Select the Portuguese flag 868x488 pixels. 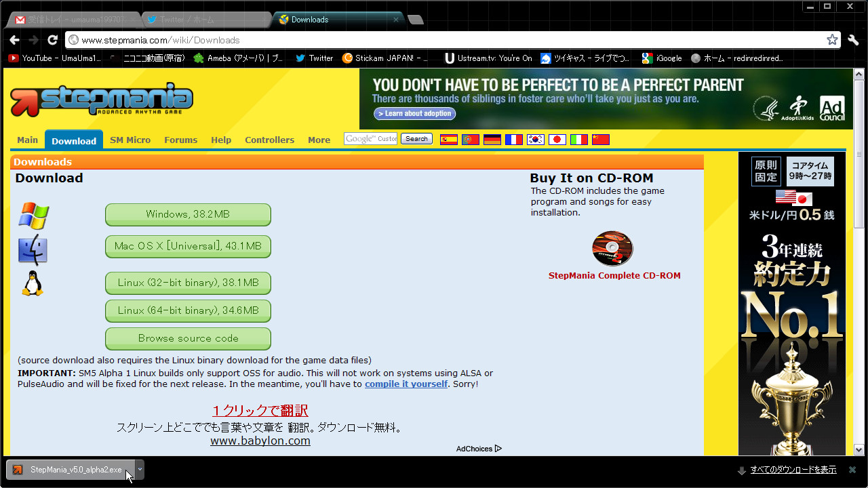click(x=471, y=140)
